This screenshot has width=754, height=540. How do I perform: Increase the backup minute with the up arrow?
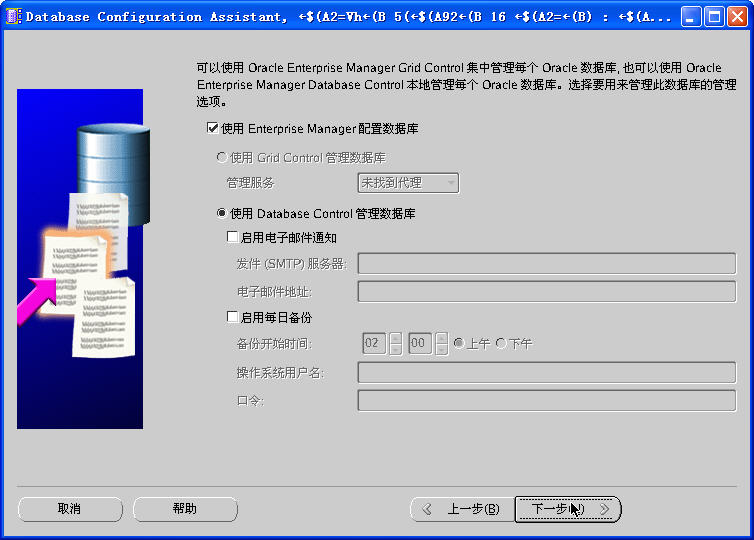[x=441, y=338]
